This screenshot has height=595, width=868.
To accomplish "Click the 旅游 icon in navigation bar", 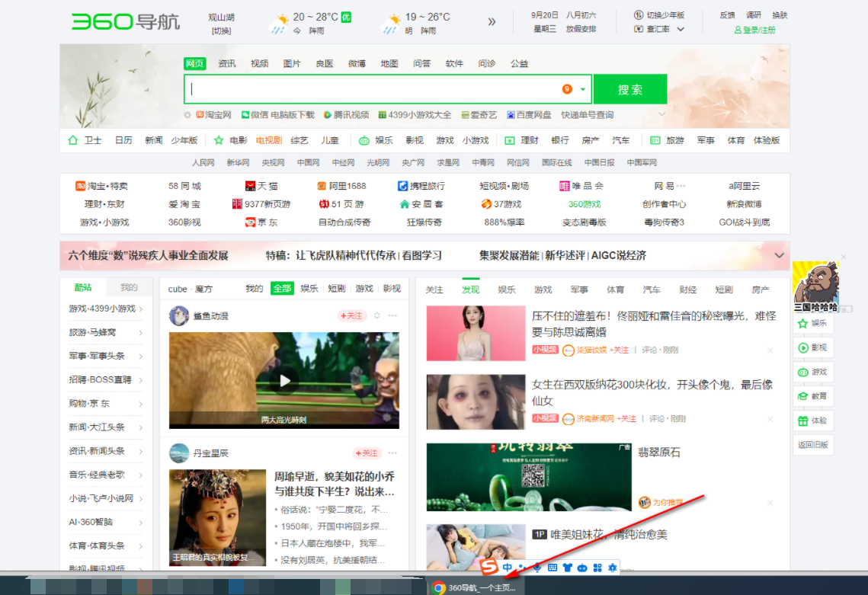I will pos(655,141).
